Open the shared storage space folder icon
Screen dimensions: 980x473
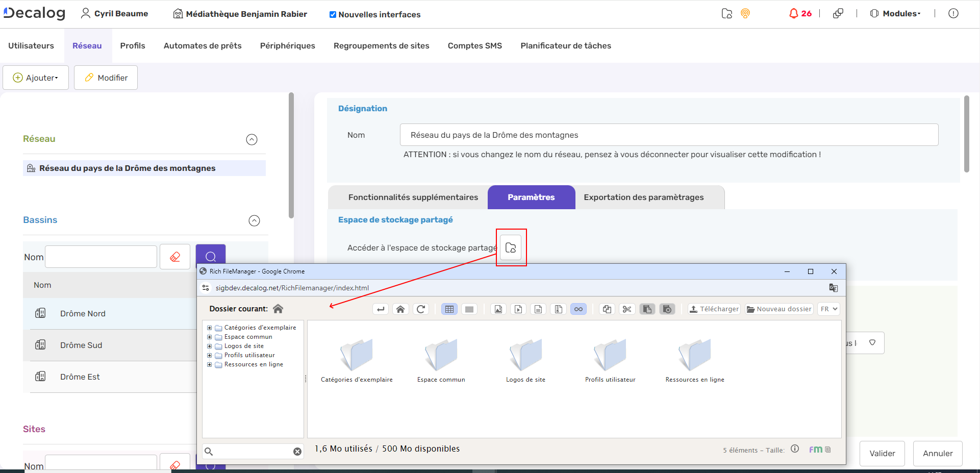[x=511, y=248]
